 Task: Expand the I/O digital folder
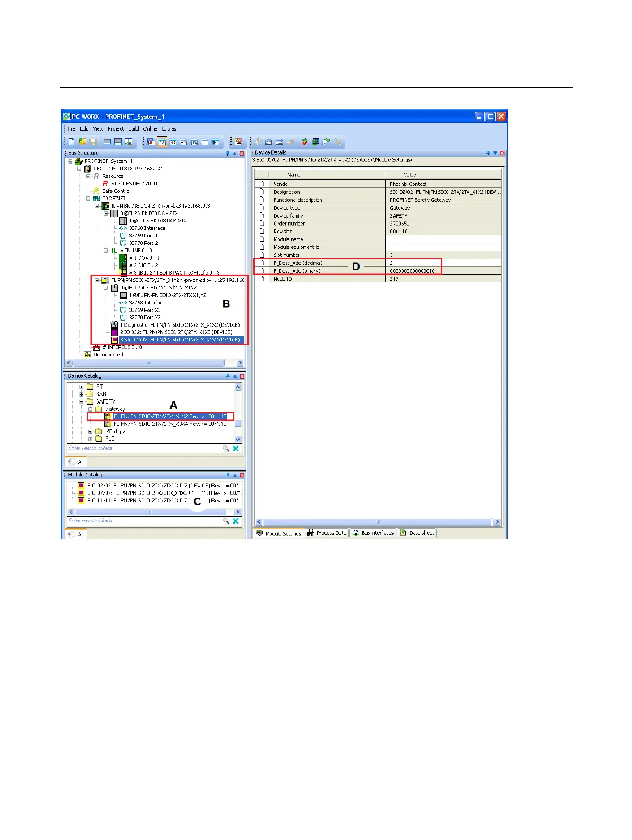pyautogui.click(x=90, y=432)
